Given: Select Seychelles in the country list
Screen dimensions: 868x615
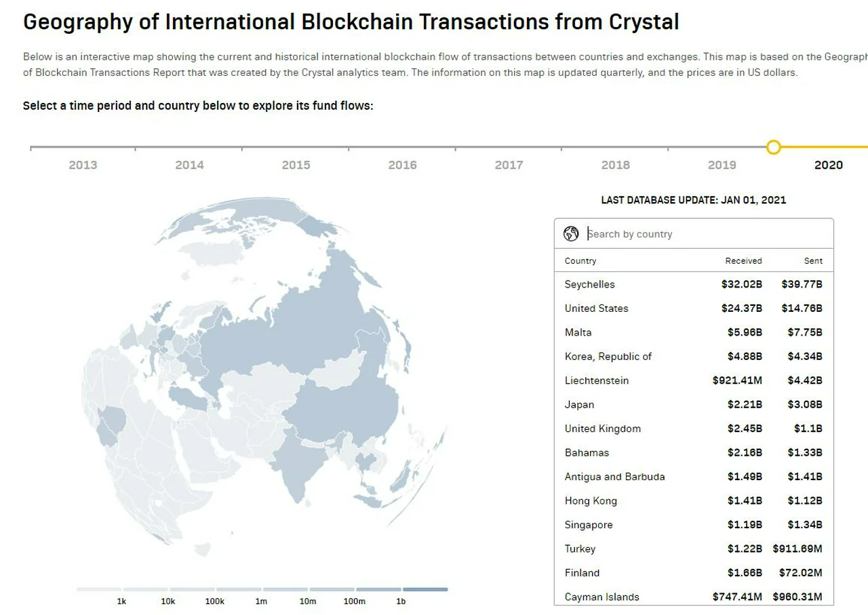Looking at the screenshot, I should click(x=590, y=285).
